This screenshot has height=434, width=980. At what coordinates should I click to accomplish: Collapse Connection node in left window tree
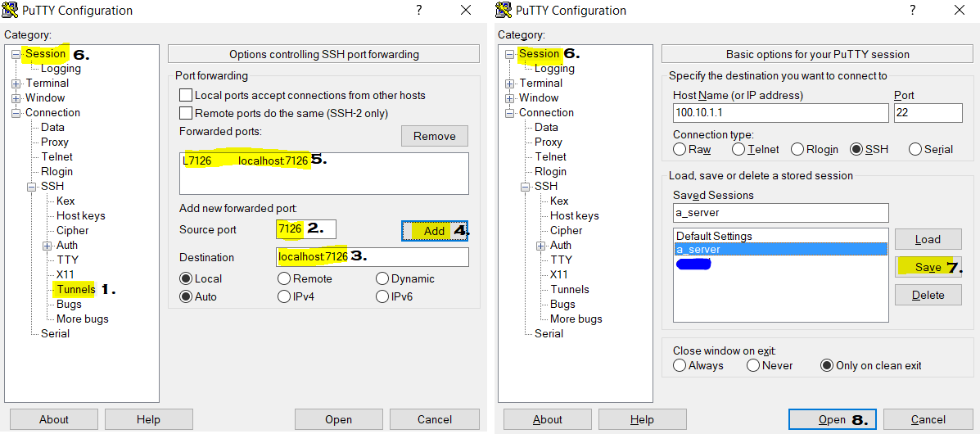pyautogui.click(x=16, y=113)
